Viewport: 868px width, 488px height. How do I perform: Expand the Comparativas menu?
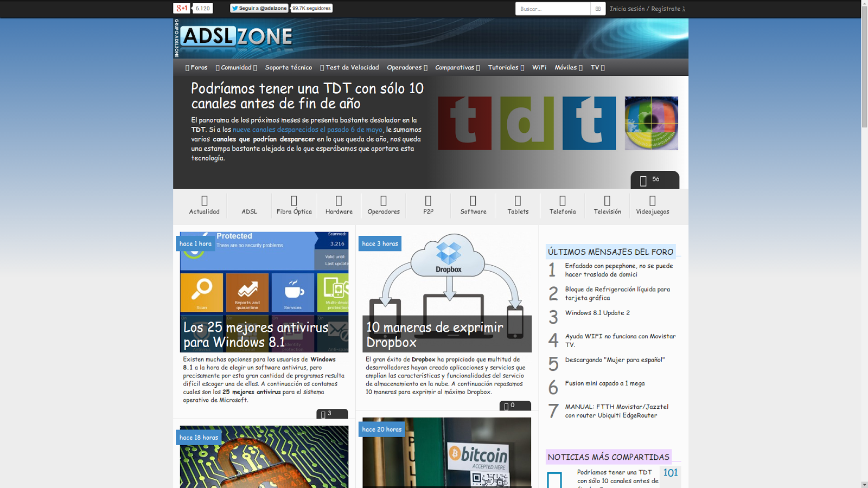tap(457, 67)
